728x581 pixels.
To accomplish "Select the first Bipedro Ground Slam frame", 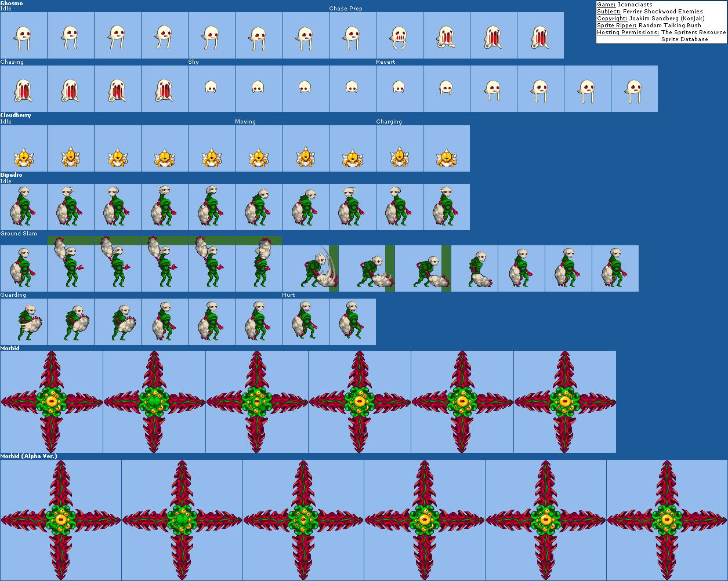I will [x=23, y=268].
